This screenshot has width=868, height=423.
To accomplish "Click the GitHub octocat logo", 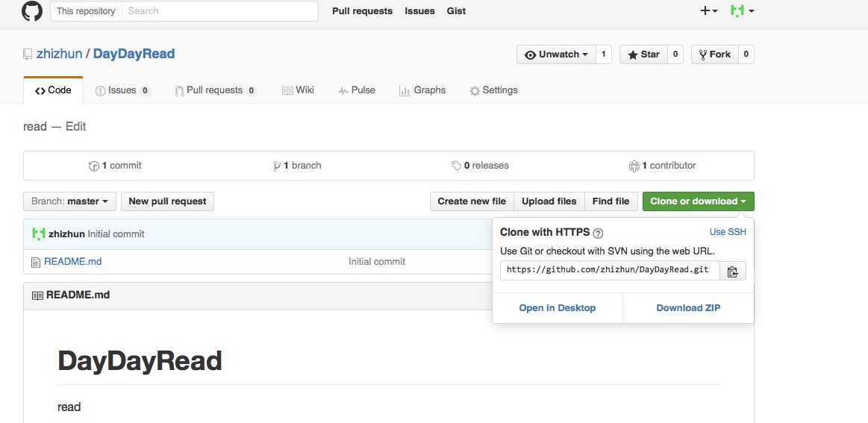I will point(32,11).
